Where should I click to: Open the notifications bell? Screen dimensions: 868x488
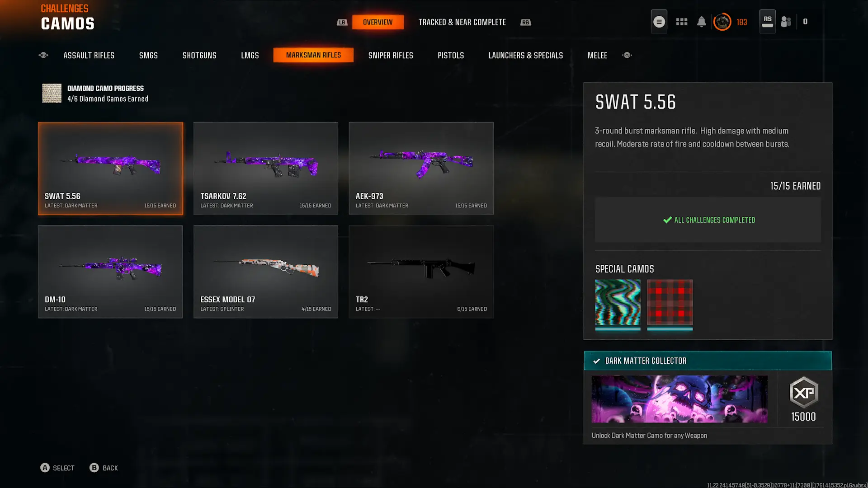701,22
